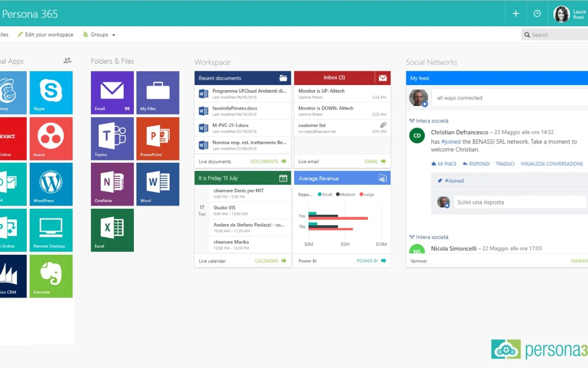This screenshot has height=368, width=588.
Task: Click the all ways connected post field
Action: coord(510,98)
